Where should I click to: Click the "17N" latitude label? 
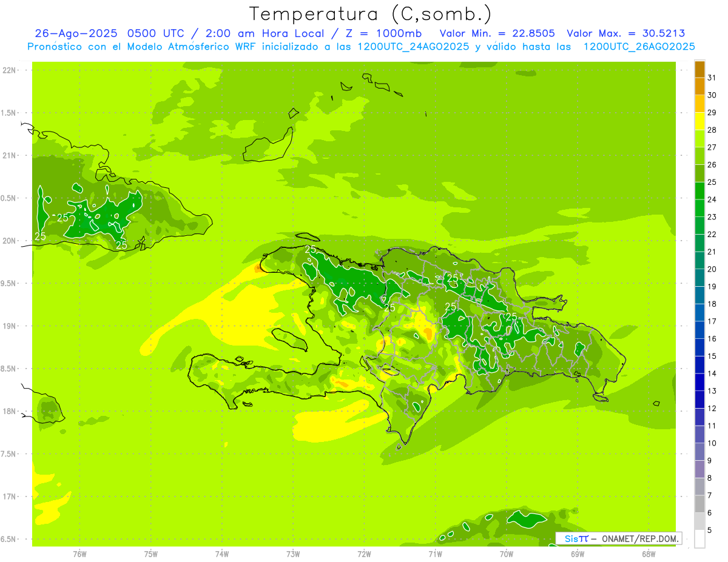pos(10,497)
